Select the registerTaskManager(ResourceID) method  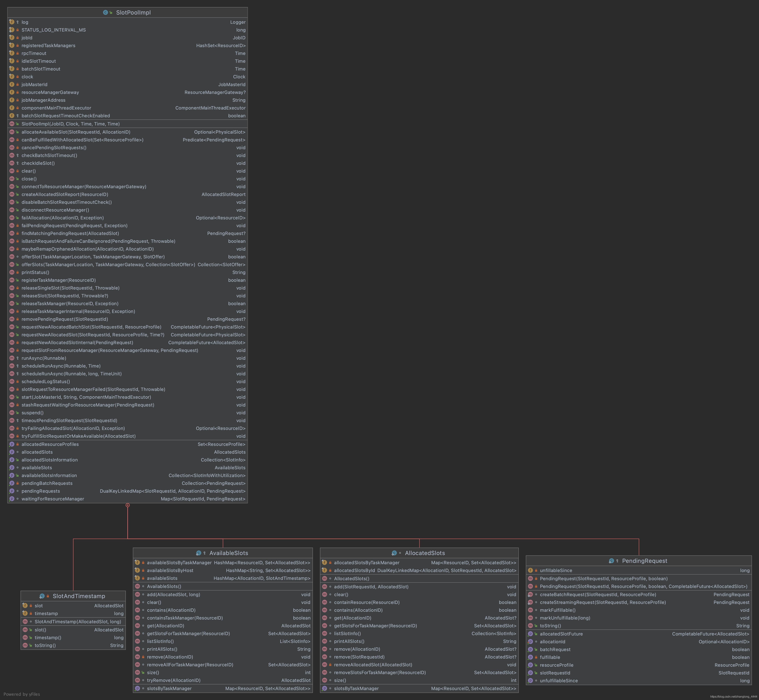pyautogui.click(x=128, y=280)
